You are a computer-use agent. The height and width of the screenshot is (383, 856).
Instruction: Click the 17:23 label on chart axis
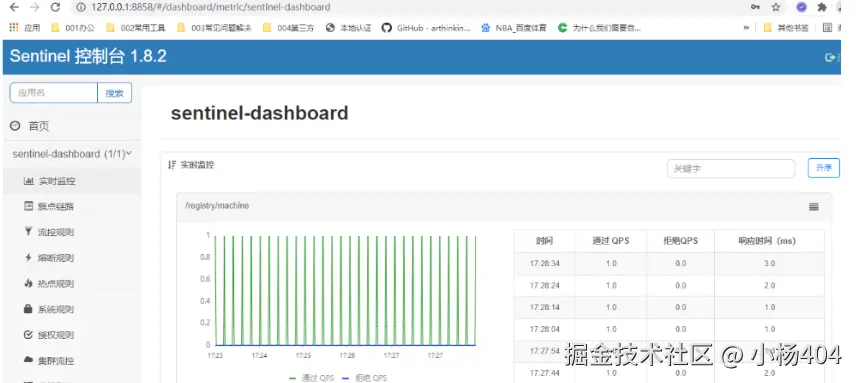pyautogui.click(x=215, y=355)
